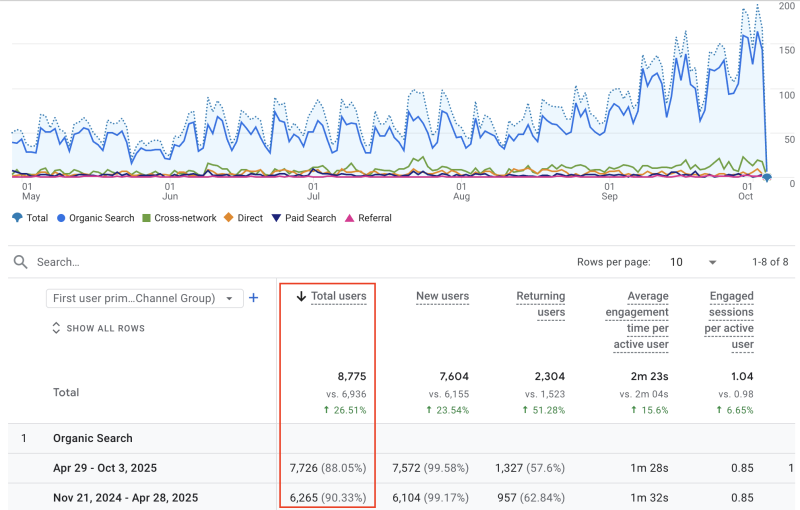800x510 pixels.
Task: Sort by Returning users column
Action: click(540, 304)
